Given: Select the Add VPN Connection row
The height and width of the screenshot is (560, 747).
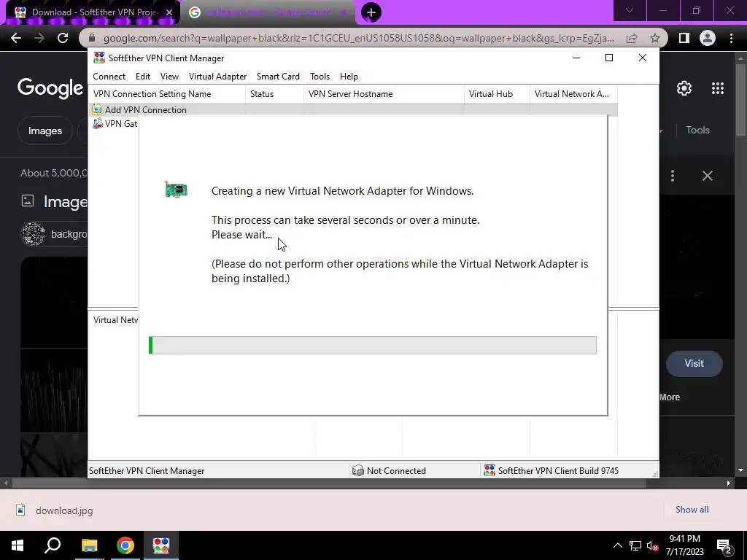Looking at the screenshot, I should (x=353, y=109).
